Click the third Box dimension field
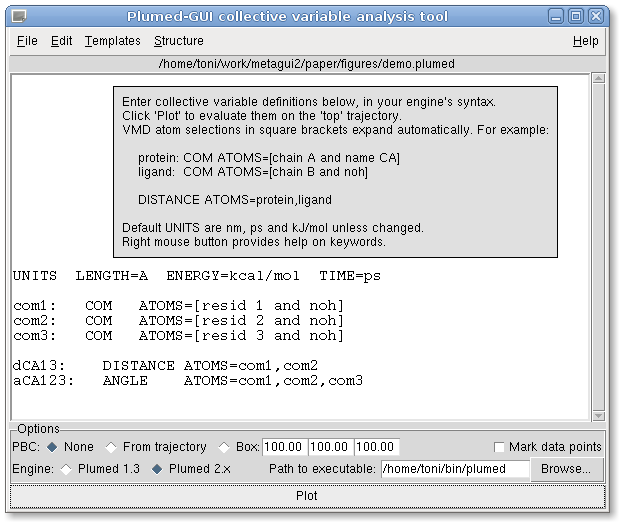This screenshot has height=522, width=619. pyautogui.click(x=377, y=447)
